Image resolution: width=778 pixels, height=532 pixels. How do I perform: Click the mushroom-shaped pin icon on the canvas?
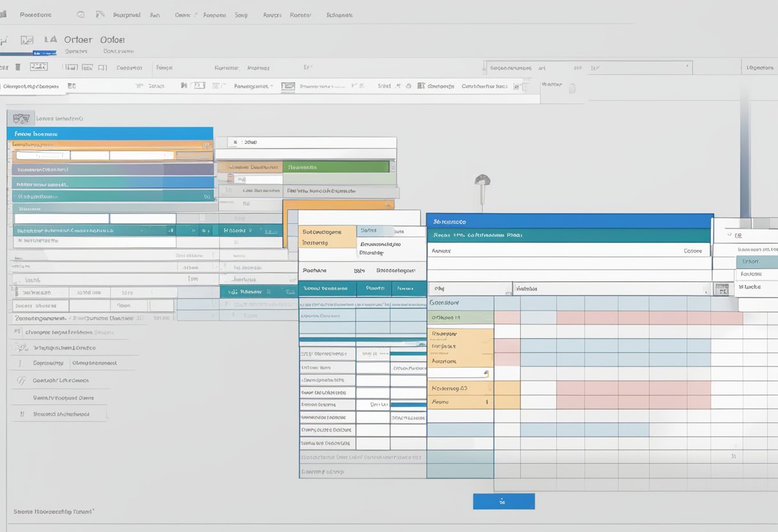tap(482, 181)
